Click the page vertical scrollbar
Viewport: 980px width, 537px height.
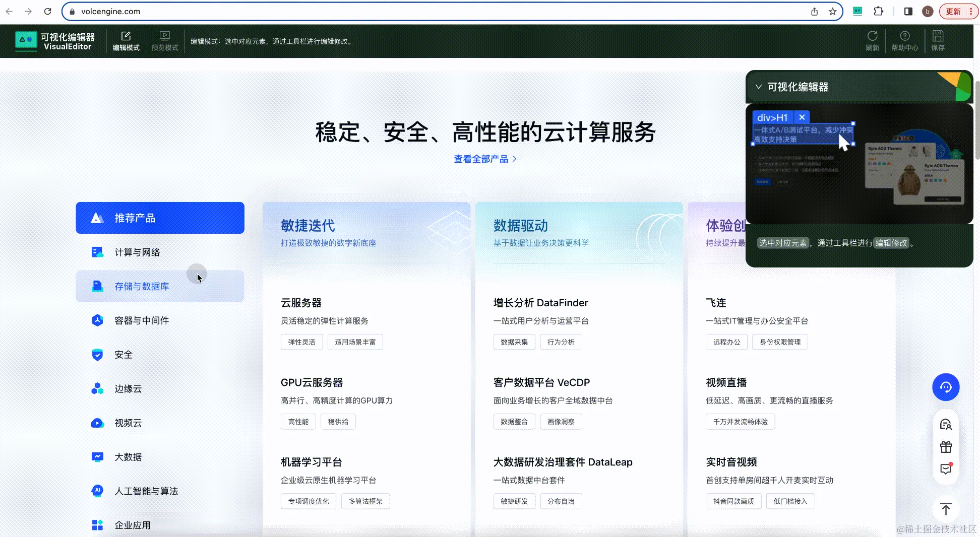coord(977,121)
